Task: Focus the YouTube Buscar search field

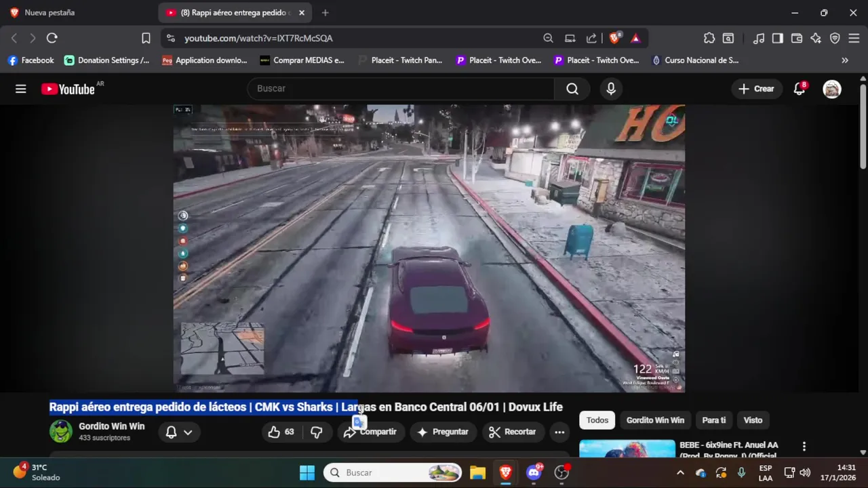Action: point(401,89)
